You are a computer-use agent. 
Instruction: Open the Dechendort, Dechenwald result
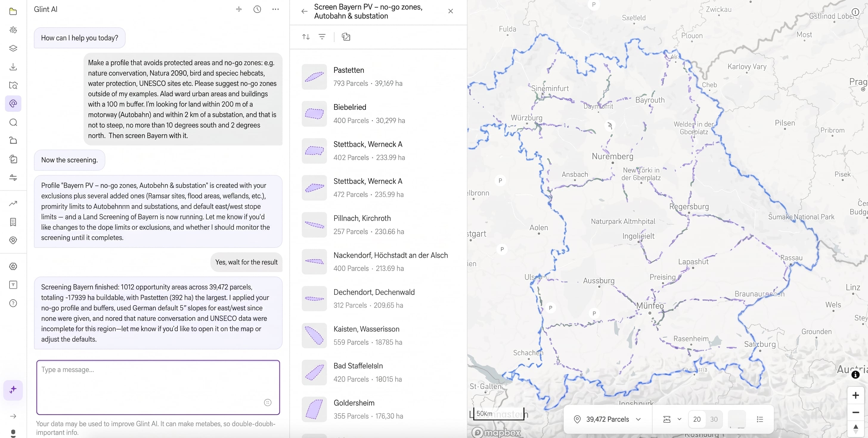[x=378, y=298]
